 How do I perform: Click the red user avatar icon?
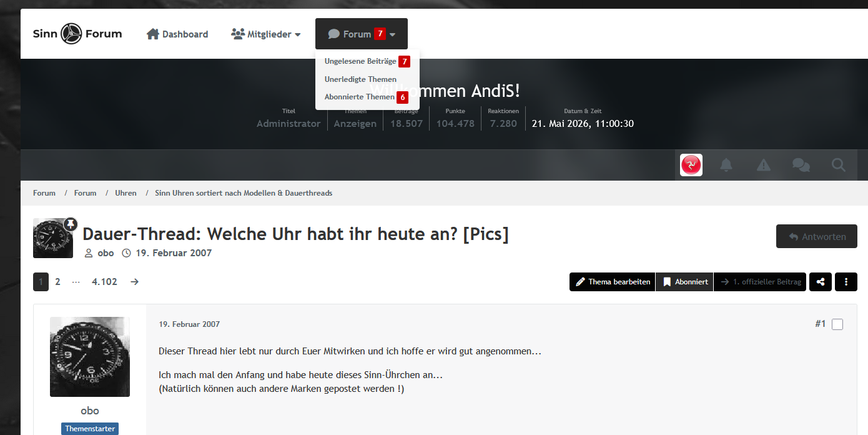[x=691, y=165]
